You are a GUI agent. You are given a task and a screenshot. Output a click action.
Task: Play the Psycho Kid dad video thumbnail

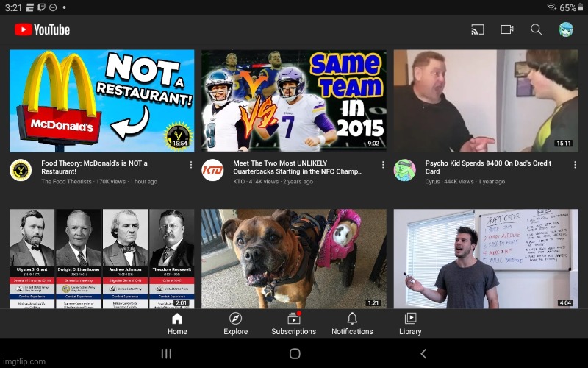coord(486,101)
